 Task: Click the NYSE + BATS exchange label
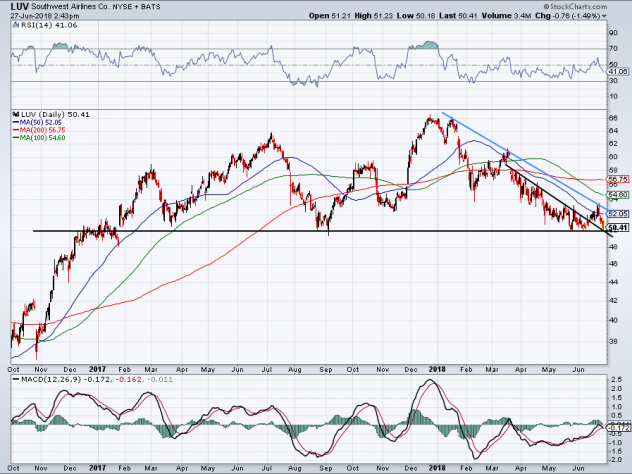[x=137, y=7]
